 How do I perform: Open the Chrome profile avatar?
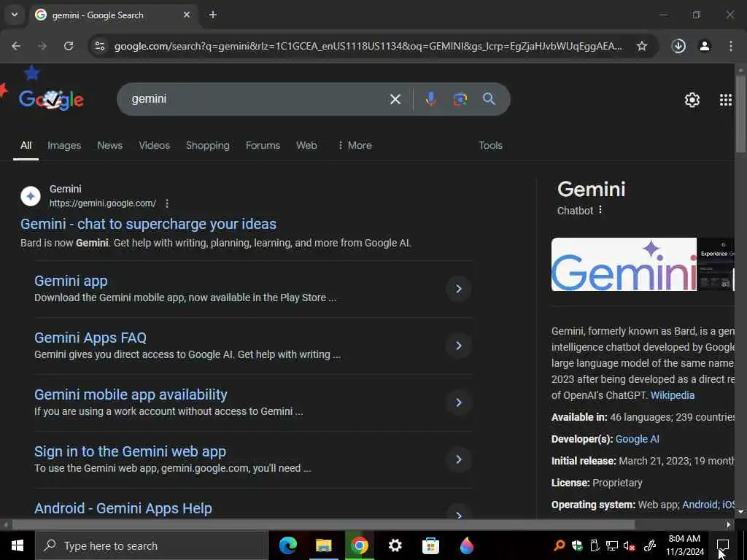(x=705, y=46)
